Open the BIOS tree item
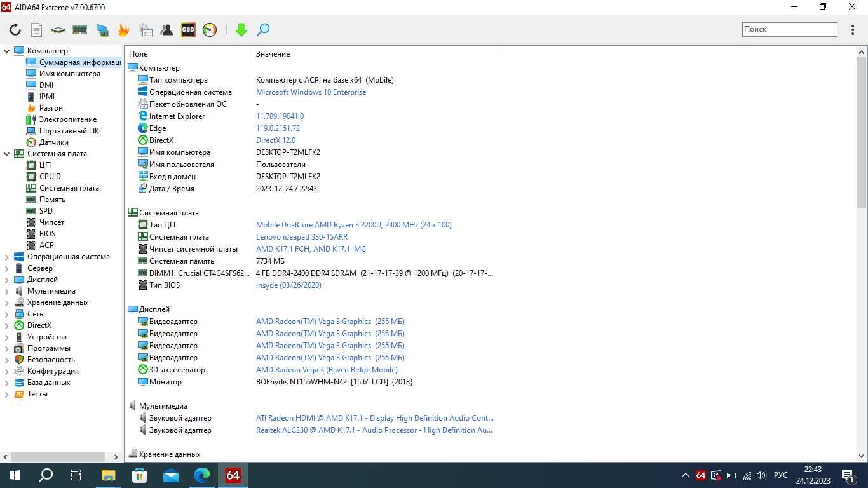The height and width of the screenshot is (488, 868). click(41, 234)
